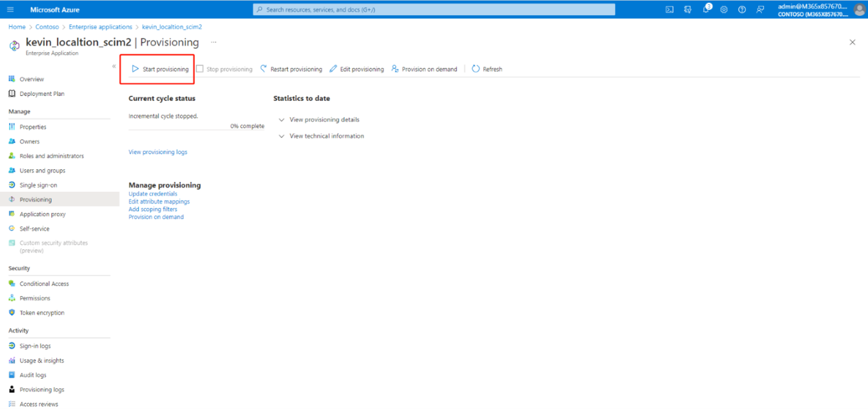Click the Stop provisioning toolbar button
Image resolution: width=868 pixels, height=409 pixels.
[x=224, y=69]
